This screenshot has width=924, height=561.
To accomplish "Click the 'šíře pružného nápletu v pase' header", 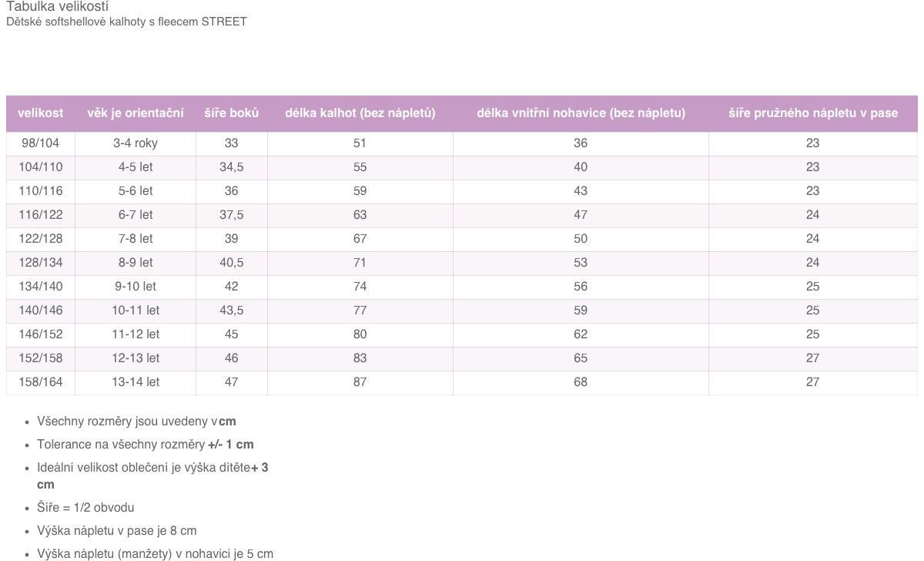I will pos(813,113).
